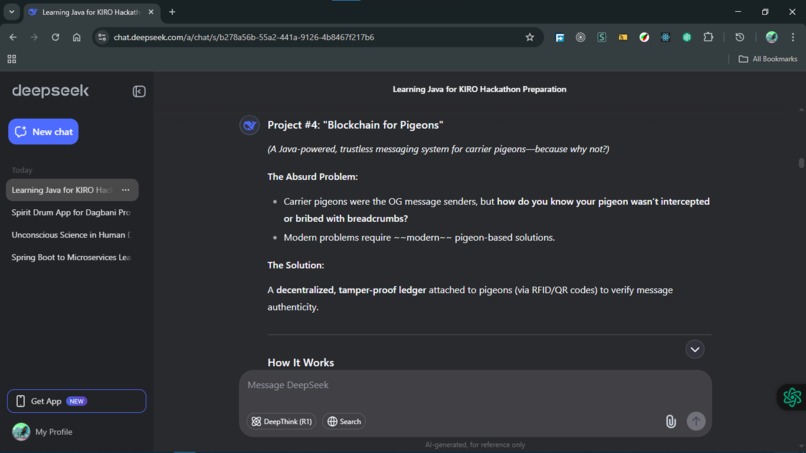Select the Learning Java for KIRO browser tab
Image resolution: width=806 pixels, height=453 pixels.
click(x=91, y=12)
